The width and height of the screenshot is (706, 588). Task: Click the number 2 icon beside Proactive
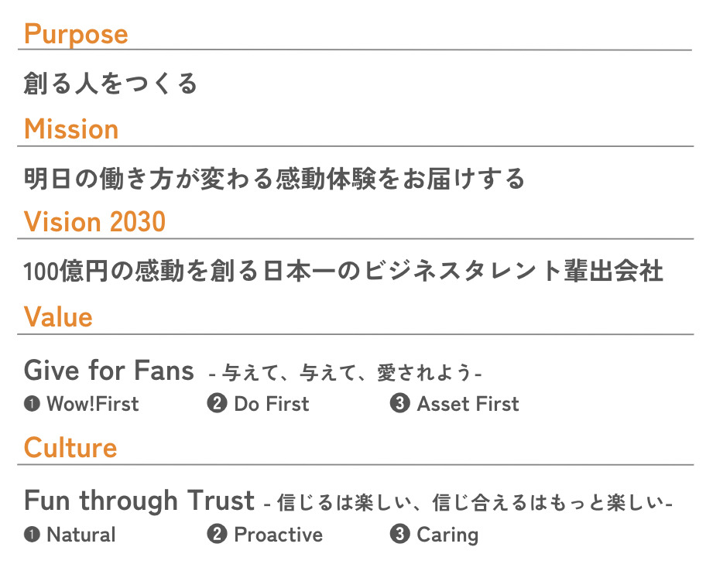217,534
